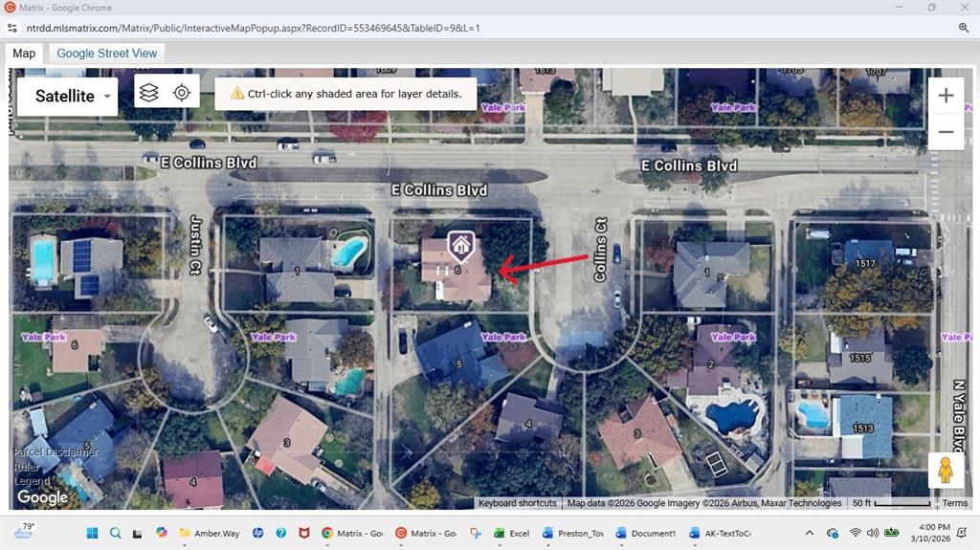Open the Terms link on map
980x550 pixels.
(x=954, y=503)
